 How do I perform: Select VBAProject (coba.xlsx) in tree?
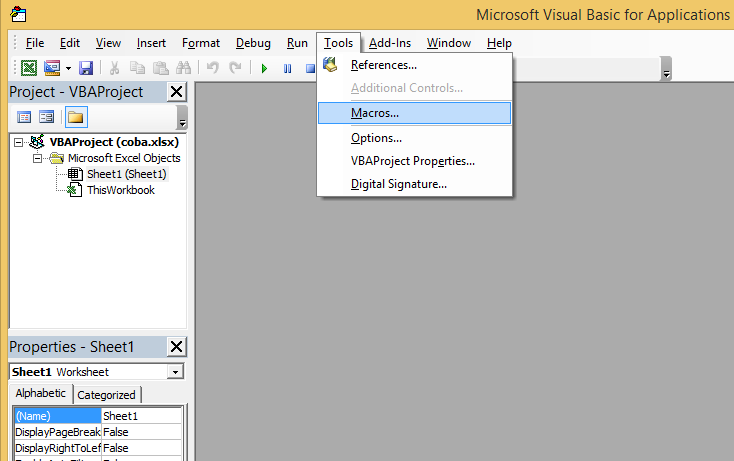coord(114,142)
